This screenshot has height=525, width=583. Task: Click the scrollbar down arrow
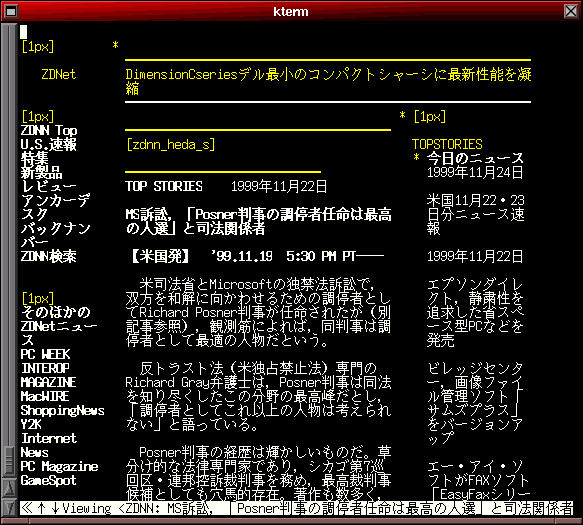(x=9, y=508)
